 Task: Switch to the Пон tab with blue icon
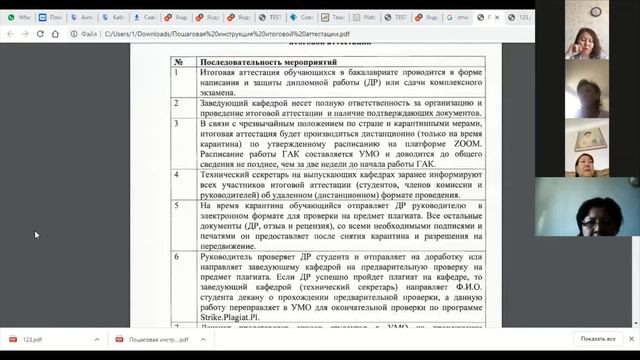click(50, 18)
